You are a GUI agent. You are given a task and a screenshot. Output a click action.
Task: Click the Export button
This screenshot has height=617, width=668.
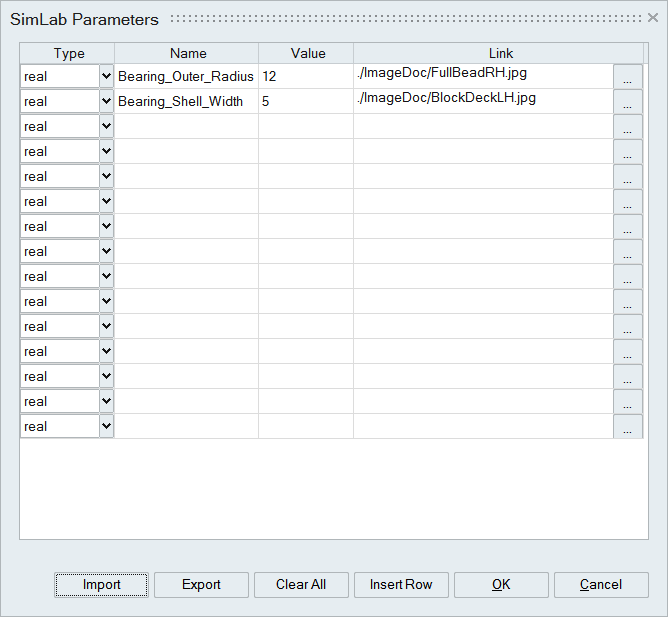(x=201, y=585)
